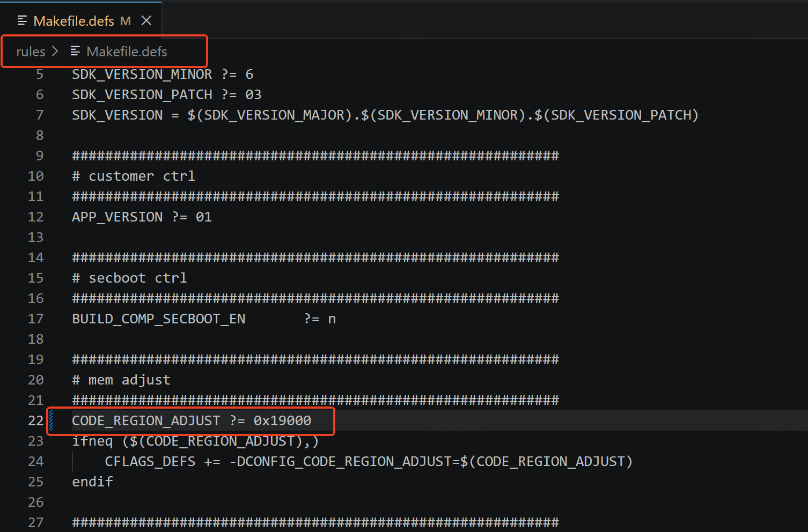Select the Makefile.defs tab
808x532 pixels.
click(81, 20)
